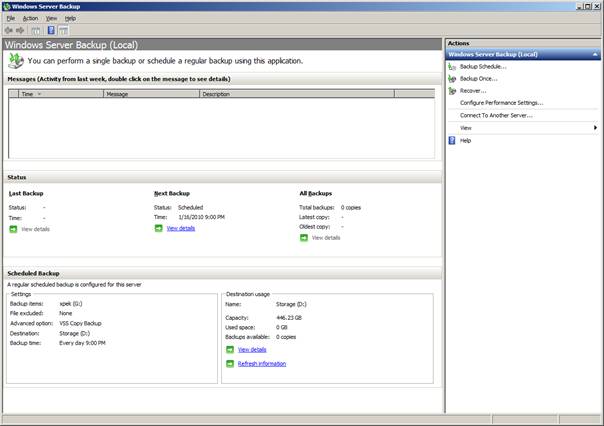Image resolution: width=604 pixels, height=426 pixels.
Task: Click the xpek (G:) backup items value
Action: tap(71, 304)
